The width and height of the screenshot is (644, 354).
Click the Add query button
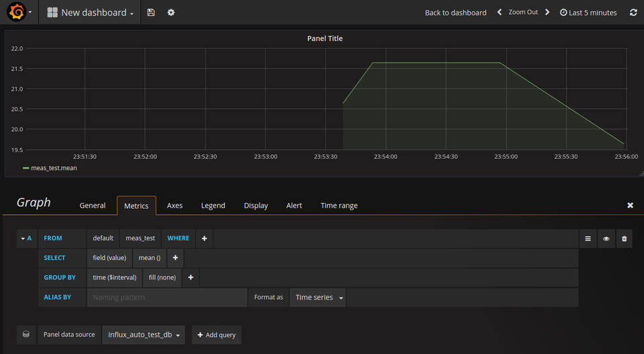216,335
